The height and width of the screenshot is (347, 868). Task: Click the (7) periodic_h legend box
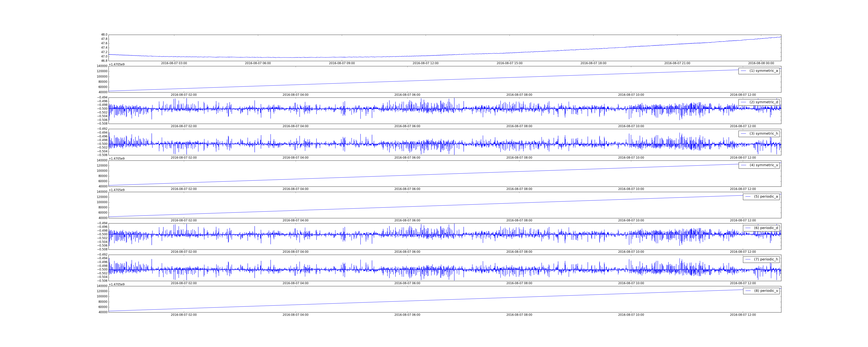(x=761, y=259)
